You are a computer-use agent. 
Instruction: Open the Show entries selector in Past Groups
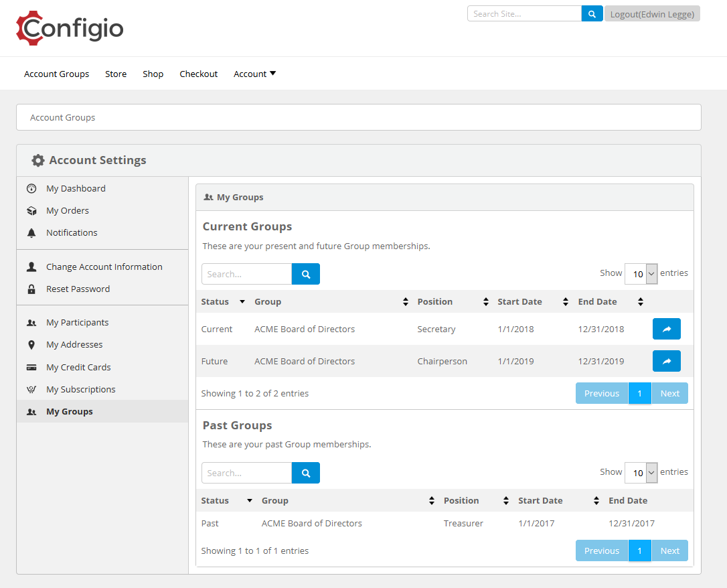[641, 472]
